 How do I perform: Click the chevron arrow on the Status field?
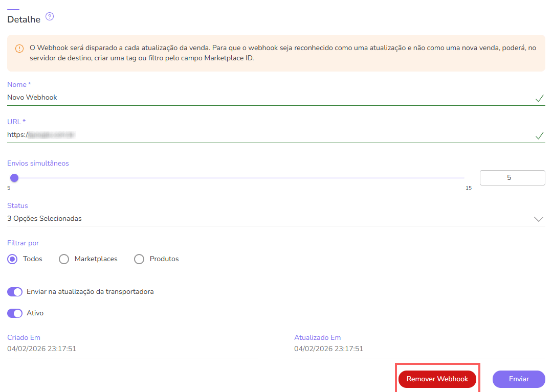(538, 219)
